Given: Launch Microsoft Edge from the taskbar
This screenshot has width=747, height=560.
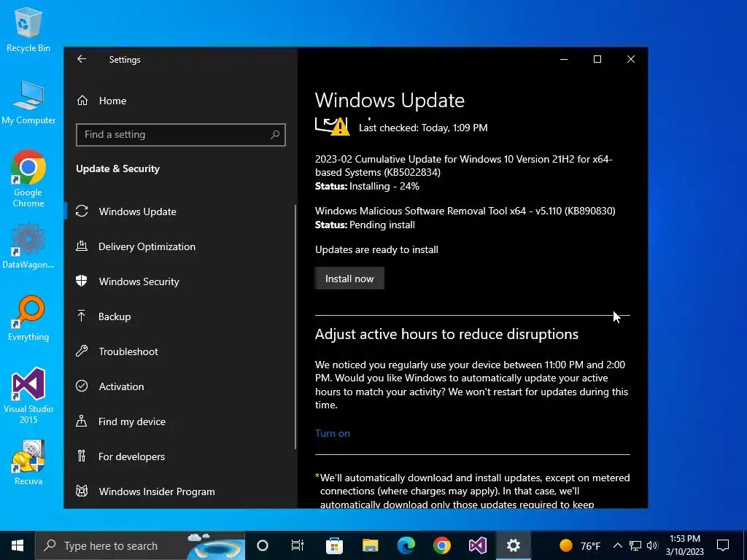Looking at the screenshot, I should click(406, 545).
